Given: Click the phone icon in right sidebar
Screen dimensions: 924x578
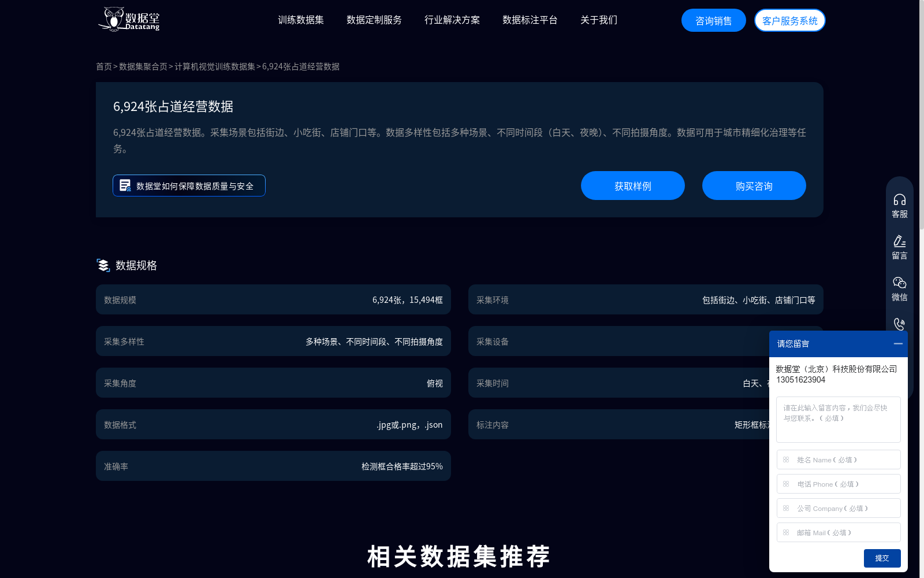Looking at the screenshot, I should (899, 324).
